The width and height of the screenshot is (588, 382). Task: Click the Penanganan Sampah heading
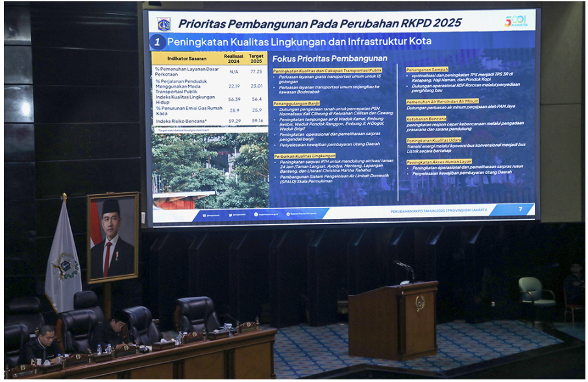pos(427,70)
